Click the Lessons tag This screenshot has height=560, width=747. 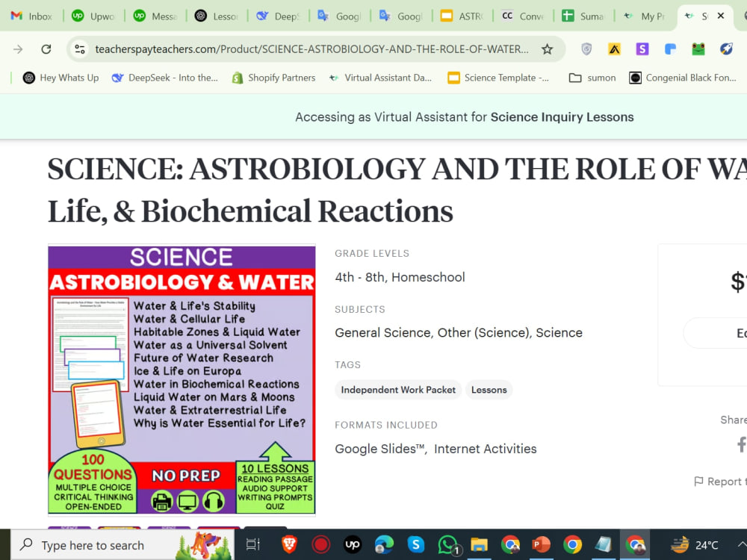coord(489,390)
